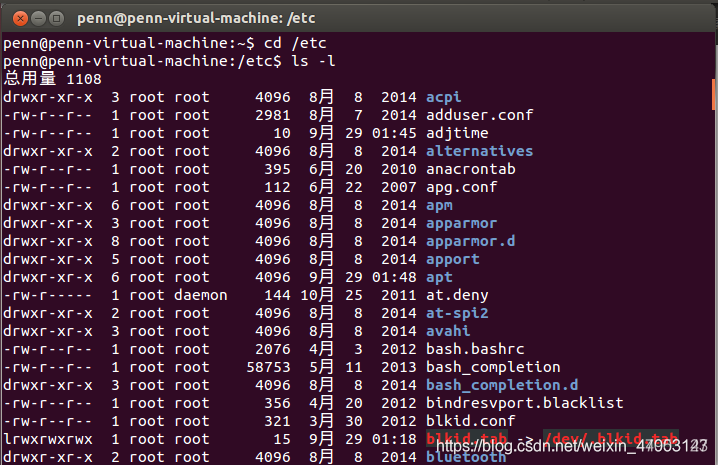Click the size 395 of anacrontab
The width and height of the screenshot is (718, 465).
(x=277, y=169)
